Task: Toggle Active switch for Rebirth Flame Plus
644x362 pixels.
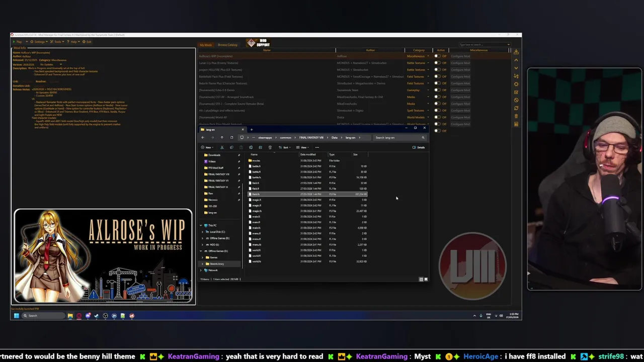Action: 437,83
